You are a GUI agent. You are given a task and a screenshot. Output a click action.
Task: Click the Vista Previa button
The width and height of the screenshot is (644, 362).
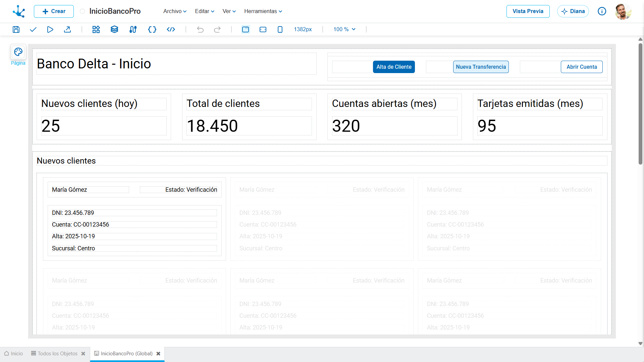point(528,11)
